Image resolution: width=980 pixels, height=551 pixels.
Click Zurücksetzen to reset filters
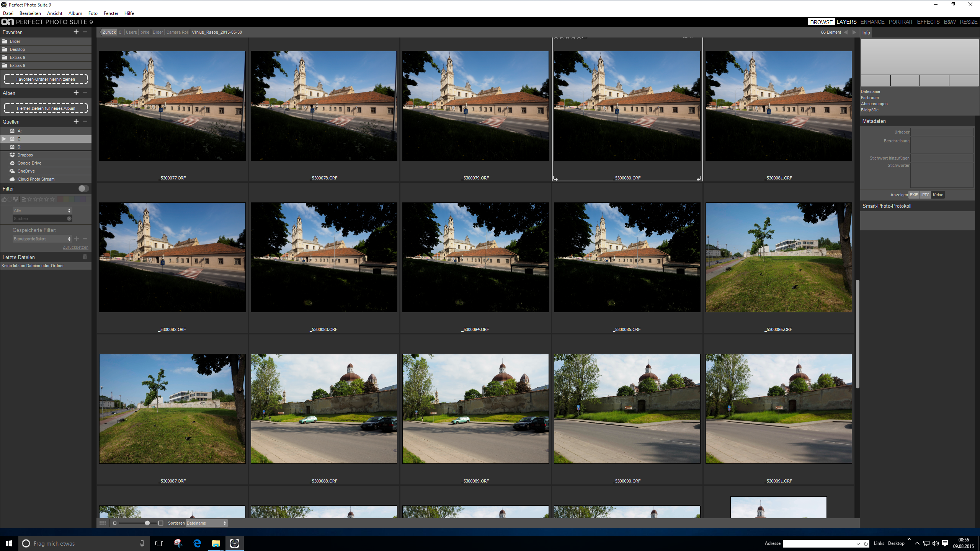[75, 248]
